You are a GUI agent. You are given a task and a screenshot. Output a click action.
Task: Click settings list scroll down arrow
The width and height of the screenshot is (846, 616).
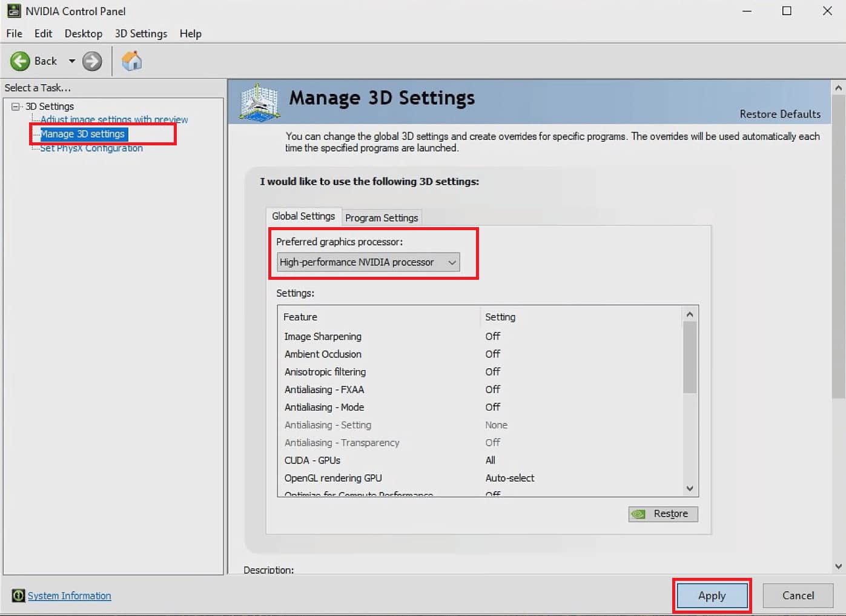click(x=690, y=488)
